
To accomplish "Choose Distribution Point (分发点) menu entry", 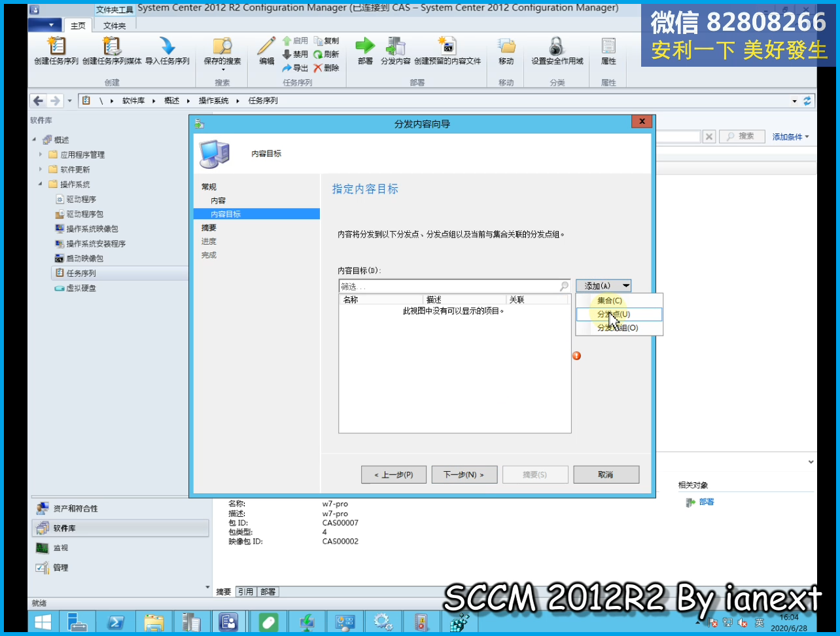I will [619, 314].
